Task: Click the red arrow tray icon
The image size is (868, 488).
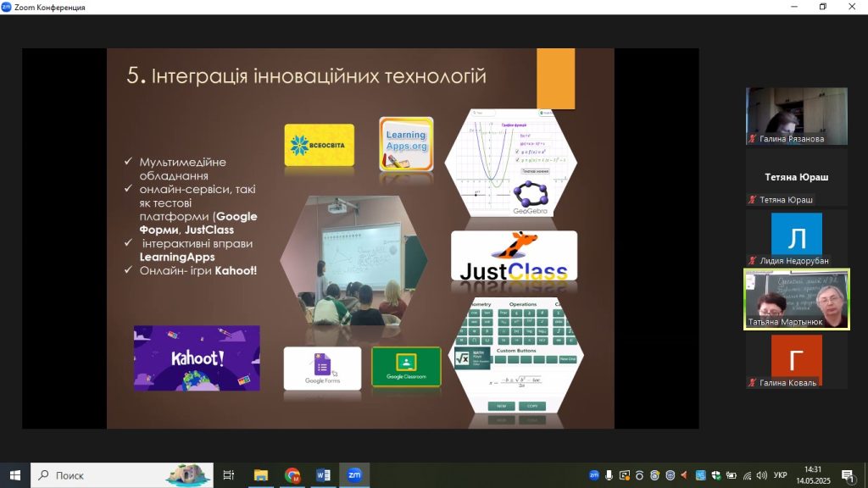Action: point(685,475)
